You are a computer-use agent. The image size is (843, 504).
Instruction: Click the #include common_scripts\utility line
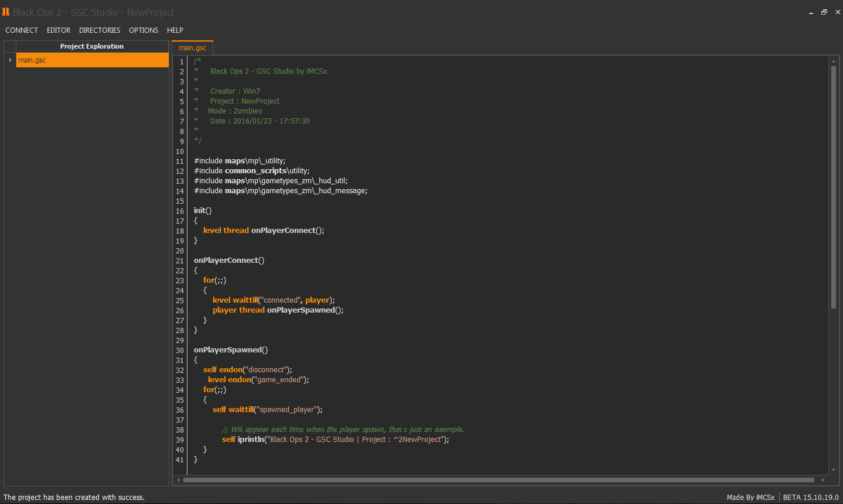(x=252, y=171)
